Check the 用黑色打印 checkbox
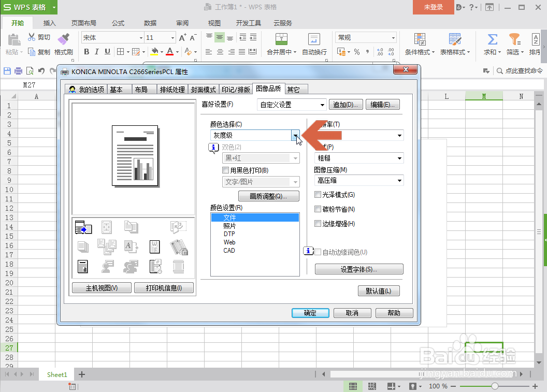 pyautogui.click(x=226, y=170)
